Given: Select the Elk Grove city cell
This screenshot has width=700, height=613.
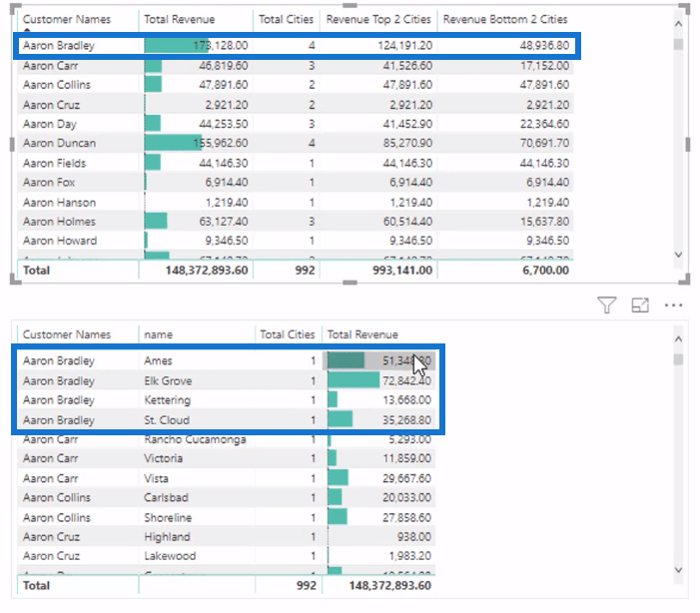Looking at the screenshot, I should coord(168,380).
